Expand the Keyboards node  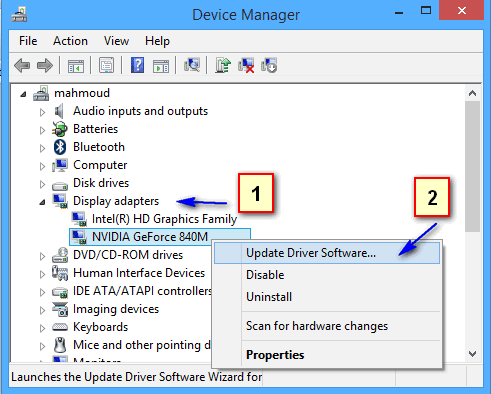(42, 328)
